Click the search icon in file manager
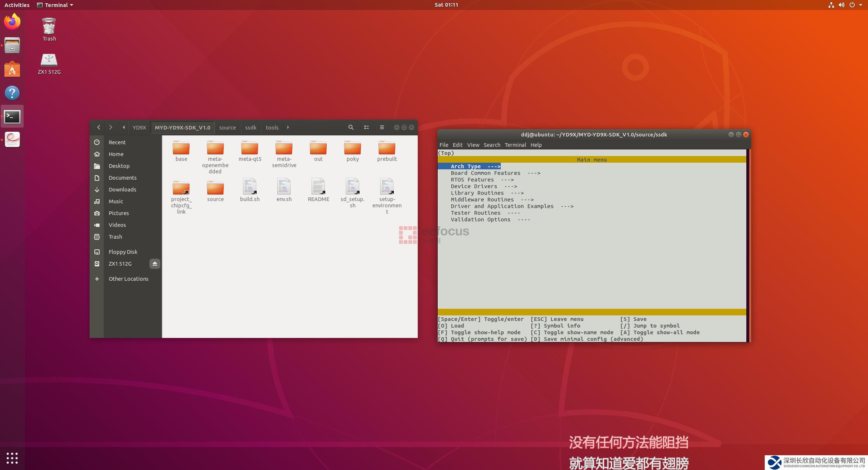Screen dimensions: 868x470 pyautogui.click(x=351, y=127)
